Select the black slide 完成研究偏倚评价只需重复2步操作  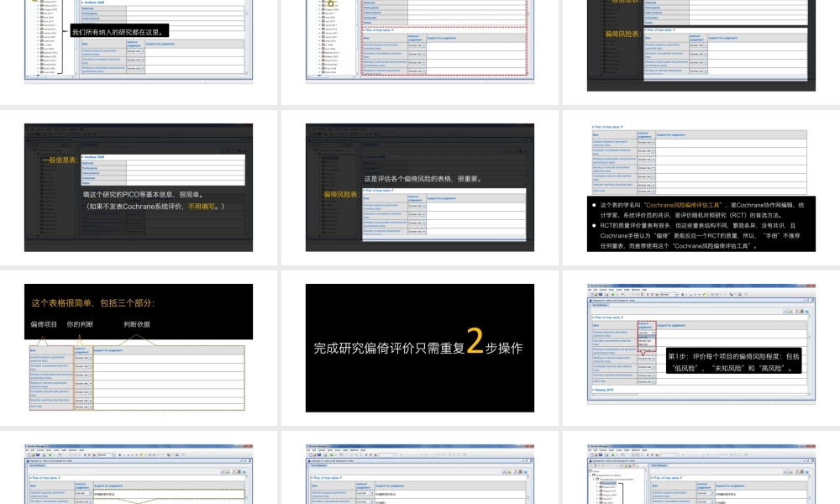420,348
